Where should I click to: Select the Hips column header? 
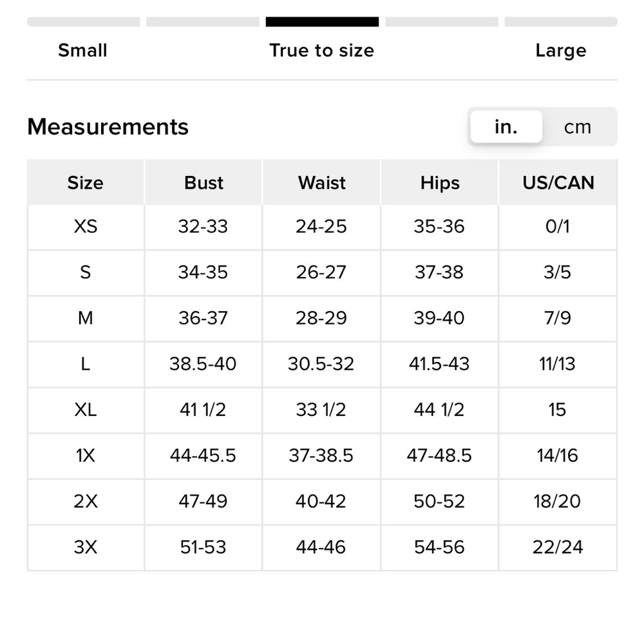pyautogui.click(x=439, y=182)
